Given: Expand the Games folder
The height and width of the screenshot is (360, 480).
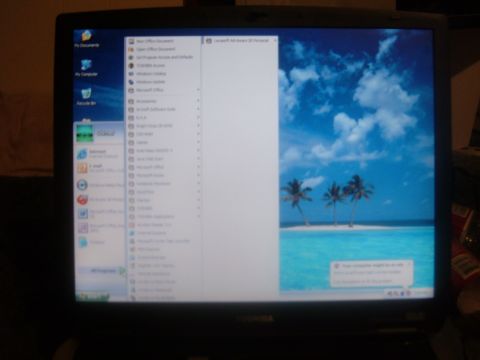Looking at the screenshot, I should [x=164, y=142].
